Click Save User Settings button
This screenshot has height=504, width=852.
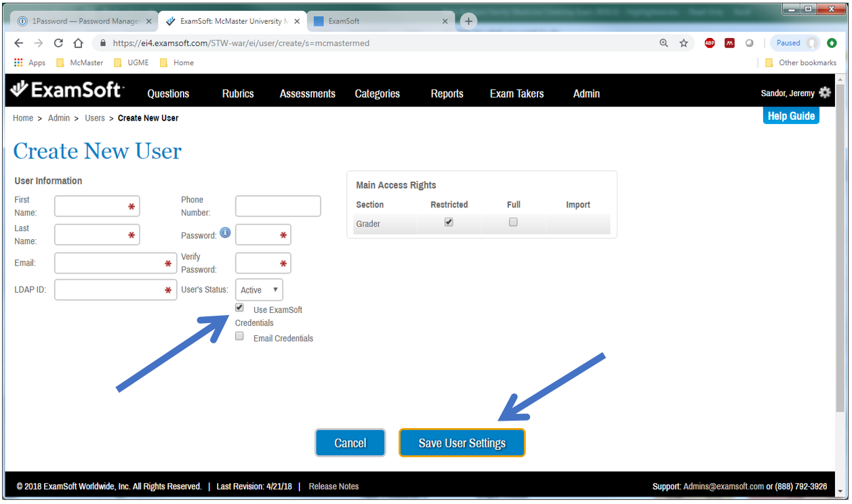click(462, 443)
